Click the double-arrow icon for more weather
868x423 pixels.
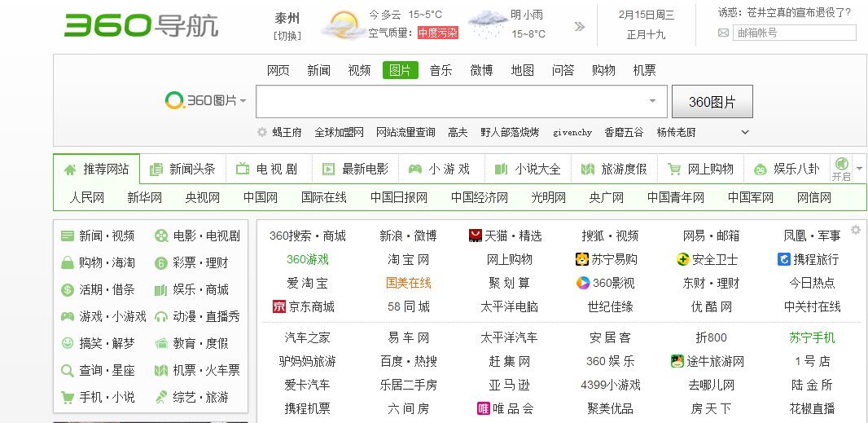tap(580, 26)
